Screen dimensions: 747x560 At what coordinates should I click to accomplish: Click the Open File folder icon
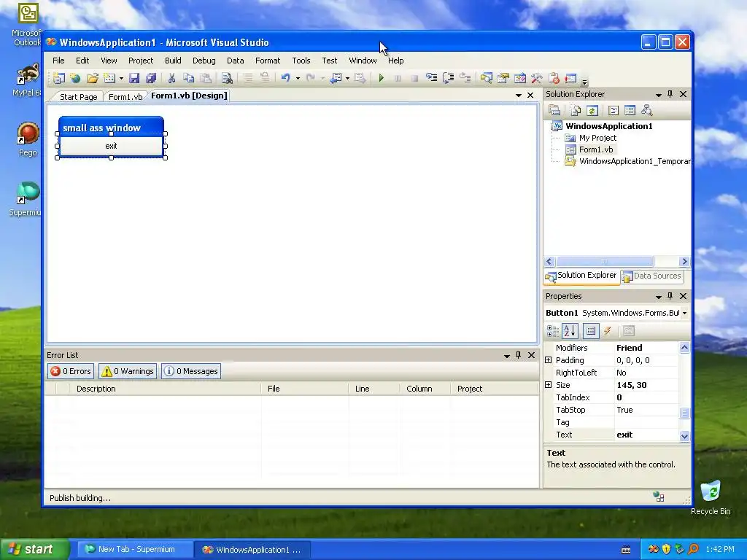[x=92, y=78]
